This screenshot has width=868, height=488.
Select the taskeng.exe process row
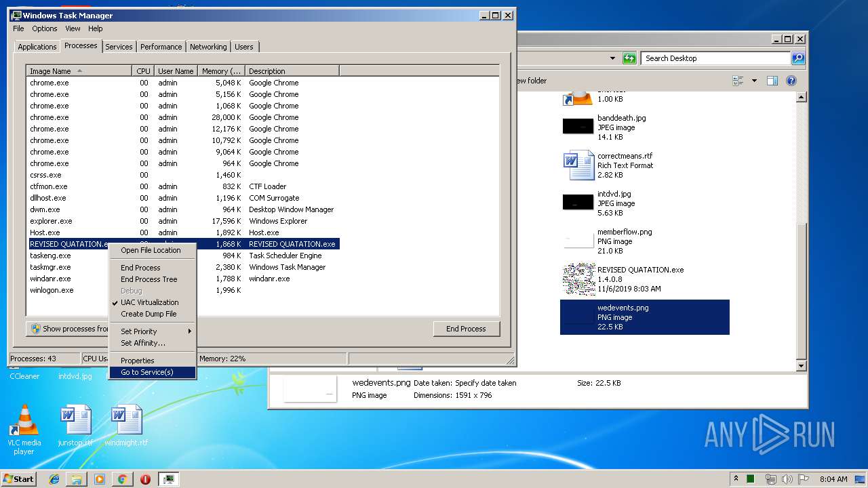[183, 256]
